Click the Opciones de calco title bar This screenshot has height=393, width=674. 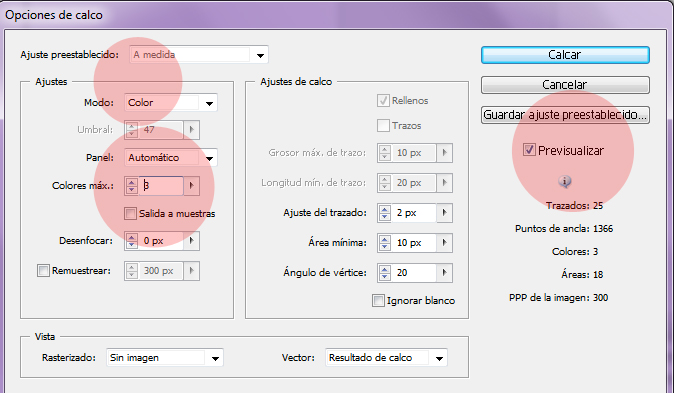[337, 15]
